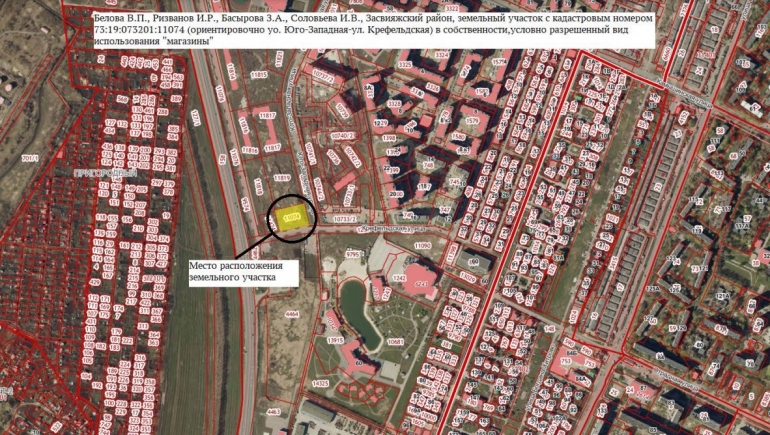The height and width of the screenshot is (435, 770).
Task: Select parcel labeled 9795
Action: click(x=352, y=255)
